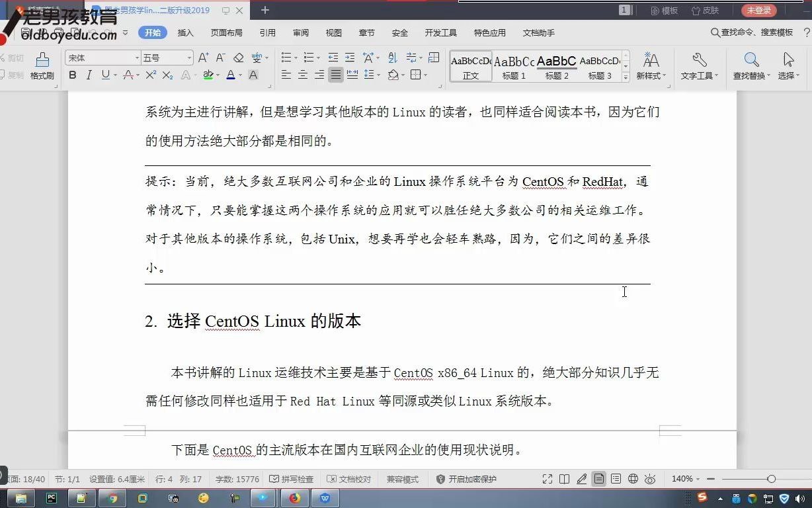
Task: Click the New Style (新样式) icon
Action: tap(651, 65)
